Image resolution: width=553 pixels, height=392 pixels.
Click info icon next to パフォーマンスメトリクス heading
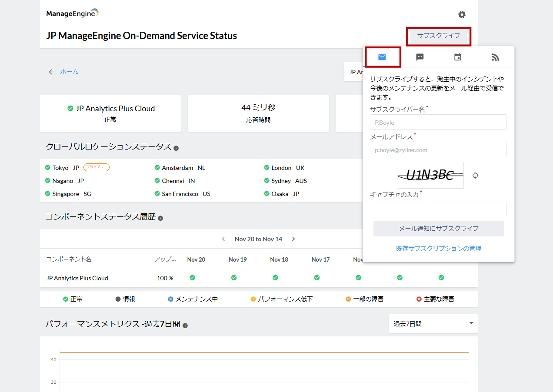click(x=185, y=326)
